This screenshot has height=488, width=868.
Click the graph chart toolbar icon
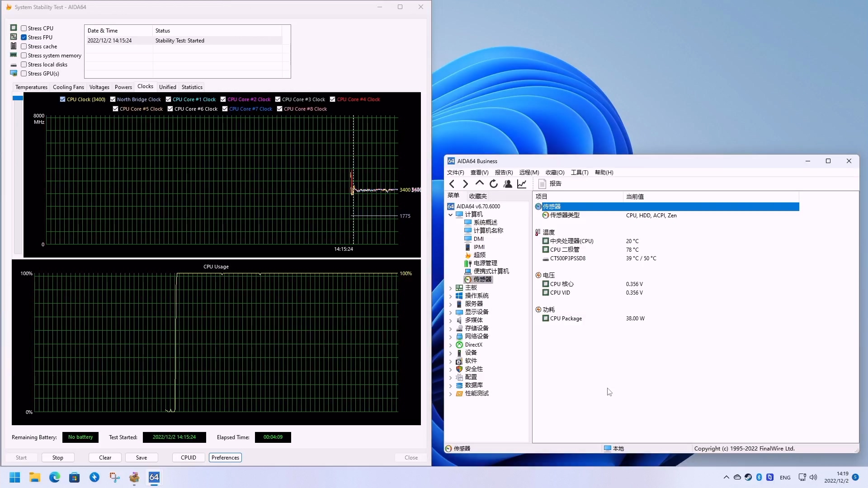coord(522,183)
